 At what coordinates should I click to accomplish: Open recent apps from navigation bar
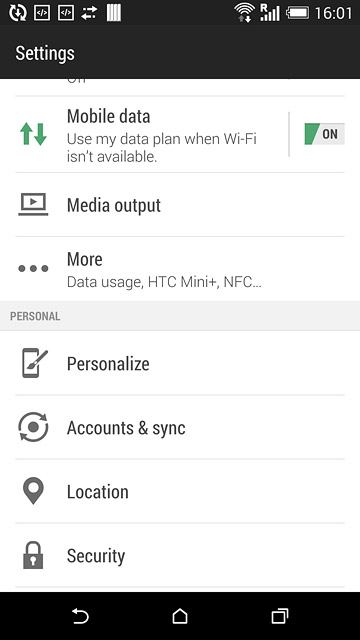[280, 616]
